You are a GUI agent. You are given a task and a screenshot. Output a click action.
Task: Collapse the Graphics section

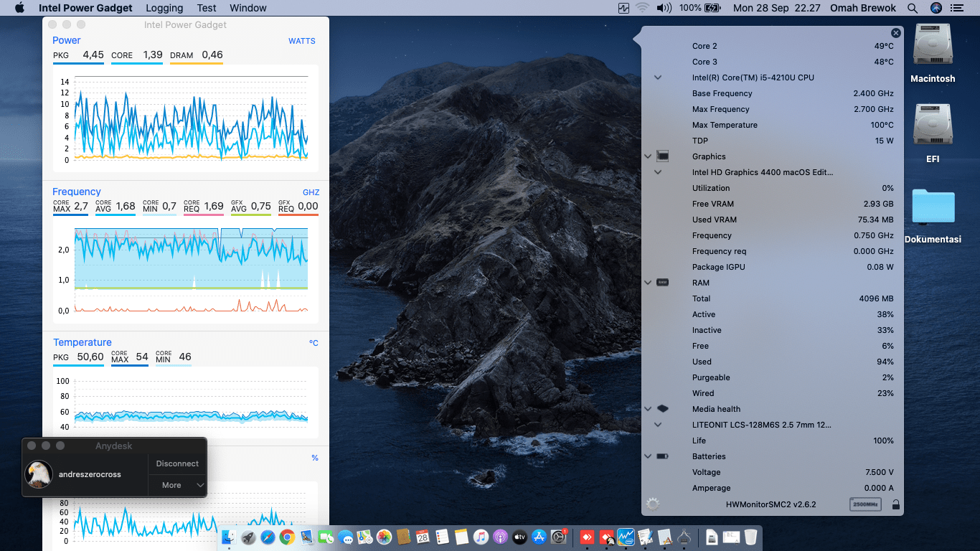[648, 156]
